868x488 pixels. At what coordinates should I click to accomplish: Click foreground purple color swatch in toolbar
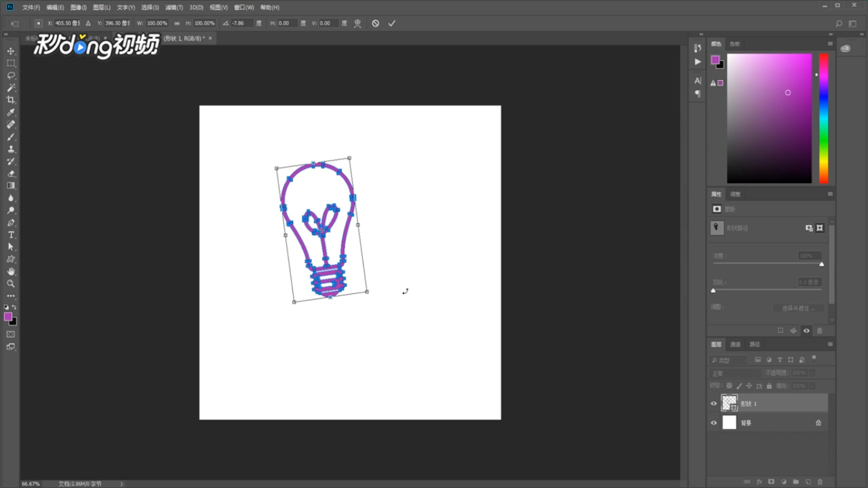(8, 316)
